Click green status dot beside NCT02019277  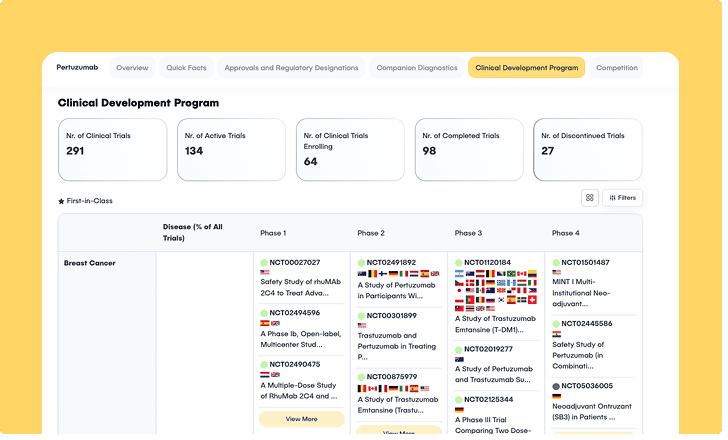[459, 349]
